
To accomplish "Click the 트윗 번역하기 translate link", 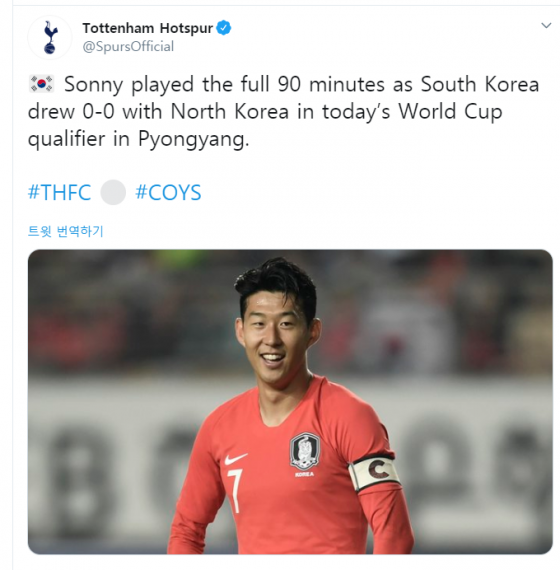I will pos(66,231).
